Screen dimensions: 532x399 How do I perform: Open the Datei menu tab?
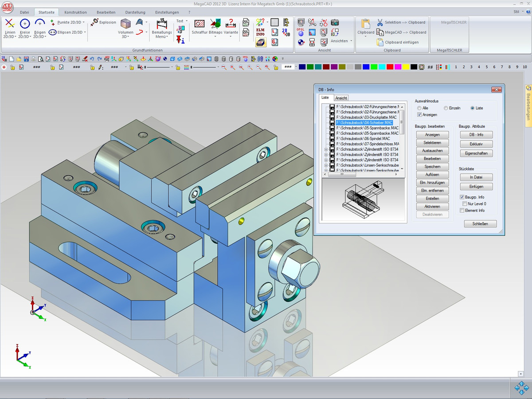click(24, 12)
